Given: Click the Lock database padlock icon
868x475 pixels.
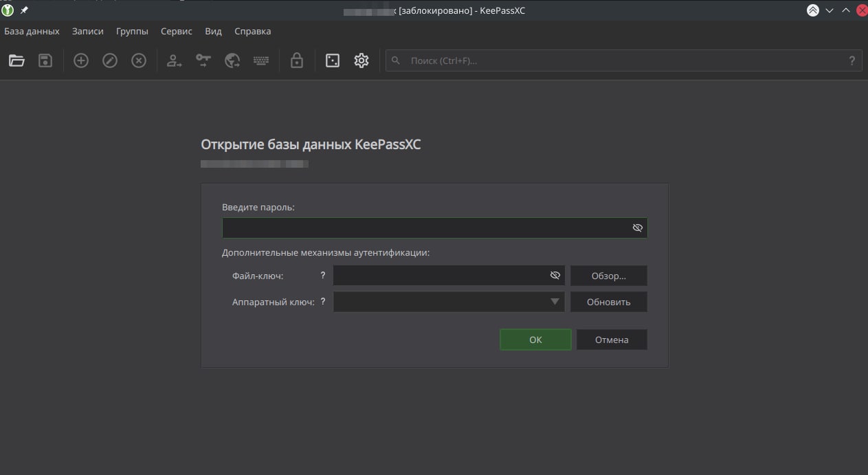Looking at the screenshot, I should (x=297, y=60).
